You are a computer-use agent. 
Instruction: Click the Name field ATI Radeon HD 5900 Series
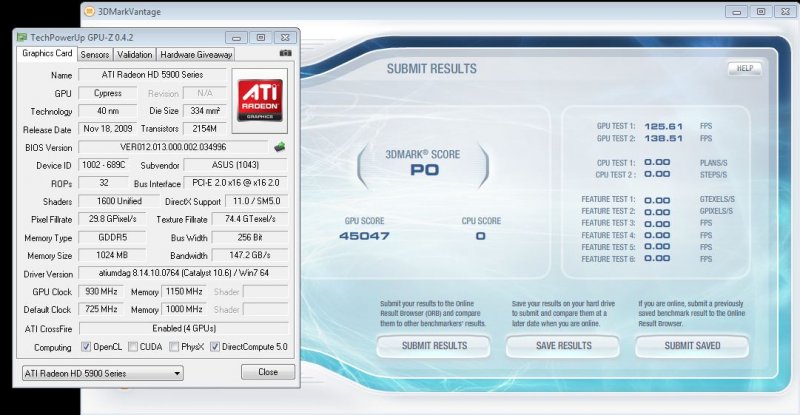tap(152, 75)
